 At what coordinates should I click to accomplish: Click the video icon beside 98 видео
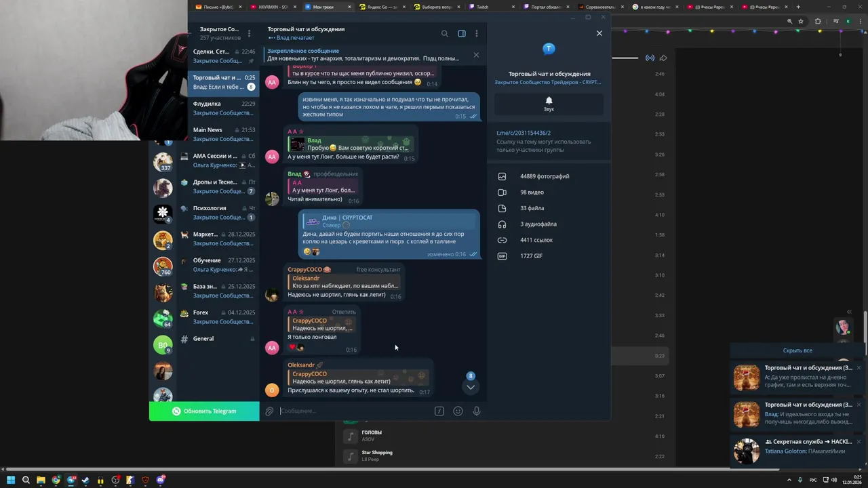pyautogui.click(x=502, y=192)
